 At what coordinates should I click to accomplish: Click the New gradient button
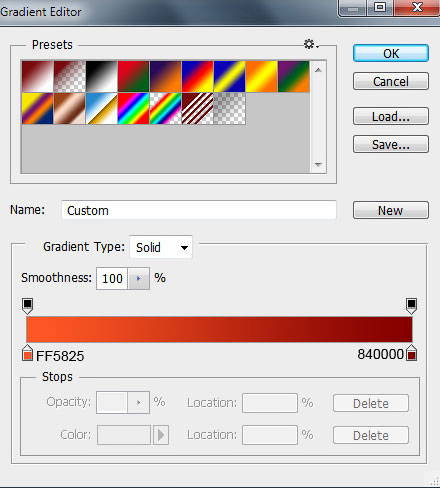tap(391, 210)
